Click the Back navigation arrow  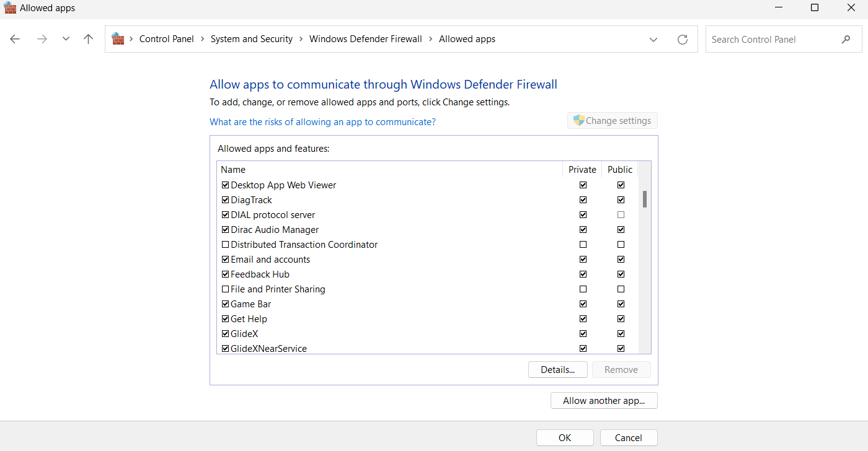(x=15, y=39)
